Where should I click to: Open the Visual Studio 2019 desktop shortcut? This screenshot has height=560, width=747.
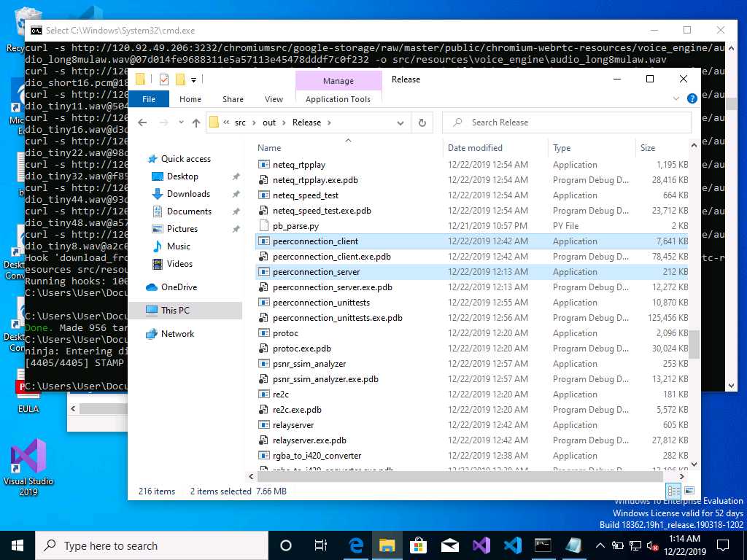click(28, 468)
